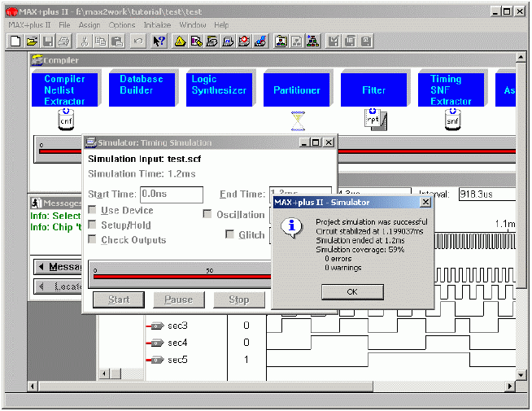
Task: Click the Open file toolbar icon
Action: tap(32, 42)
